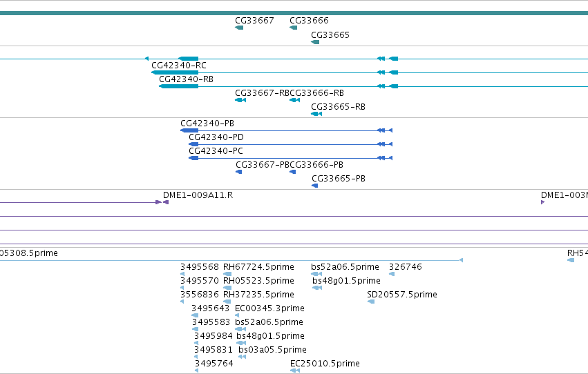Select the 3495984 feature label
588x374 pixels.
[x=213, y=337]
